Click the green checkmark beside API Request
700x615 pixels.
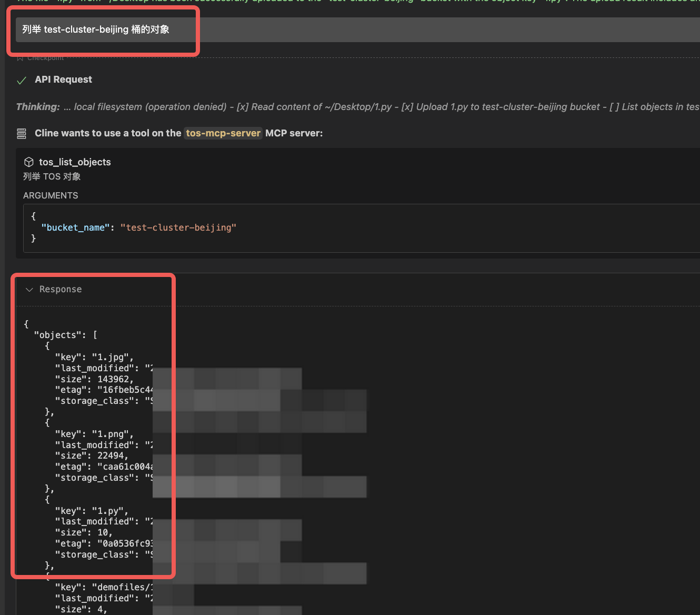[x=22, y=81]
